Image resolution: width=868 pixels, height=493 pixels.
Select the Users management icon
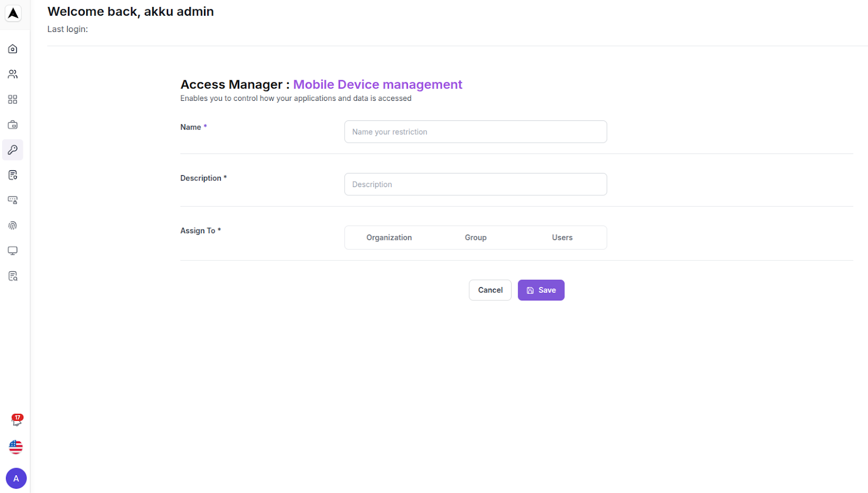coord(12,74)
